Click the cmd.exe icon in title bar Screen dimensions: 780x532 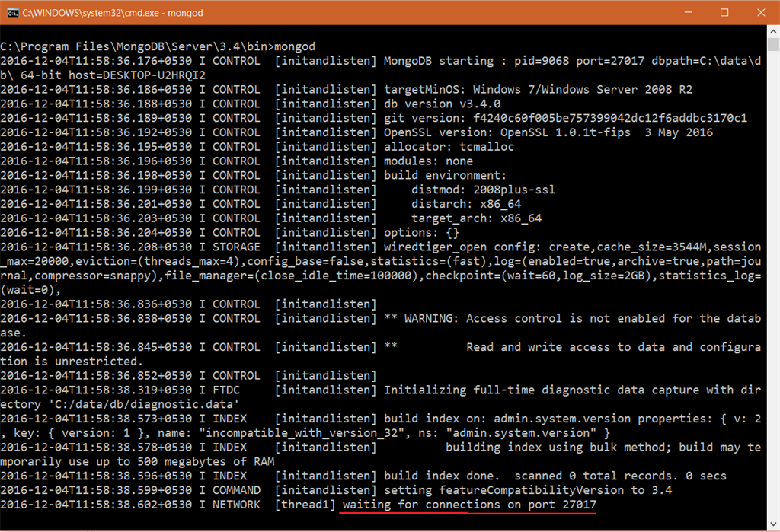(x=12, y=13)
